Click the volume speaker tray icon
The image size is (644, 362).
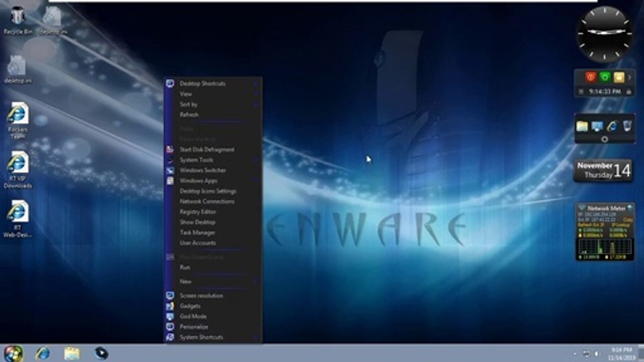point(597,353)
